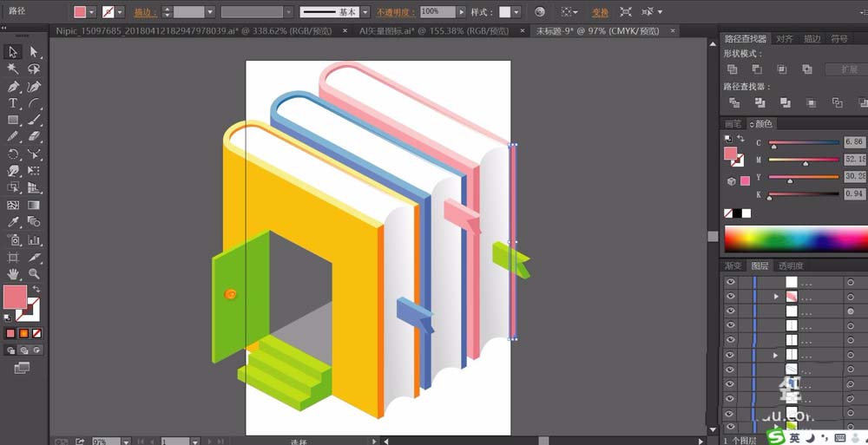Select the Column Graph tool
The width and height of the screenshot is (868, 445).
tap(34, 239)
